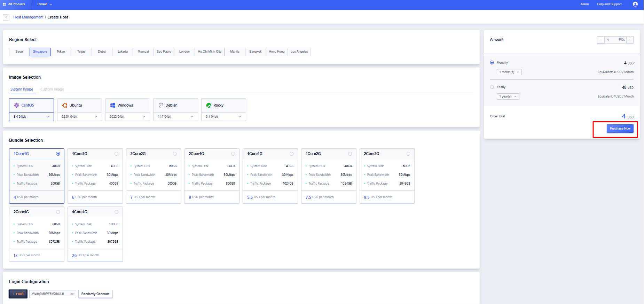Choose the London region
This screenshot has width=644, height=304.
(x=184, y=52)
